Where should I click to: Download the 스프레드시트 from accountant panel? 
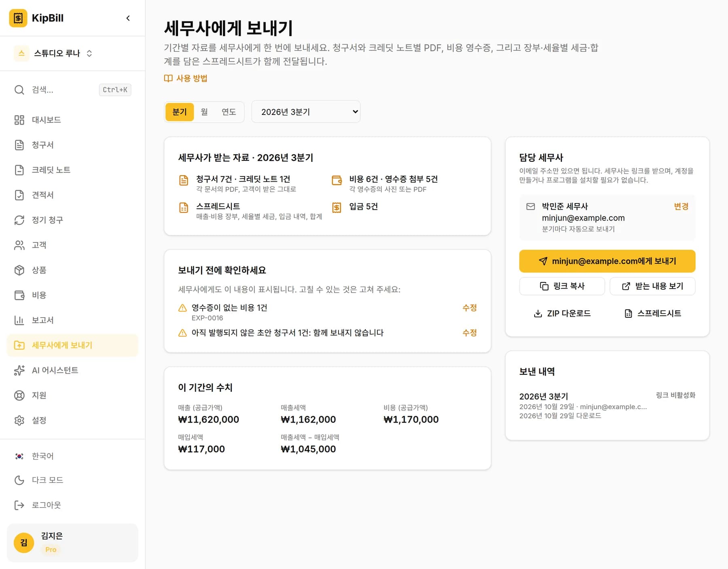pyautogui.click(x=652, y=313)
